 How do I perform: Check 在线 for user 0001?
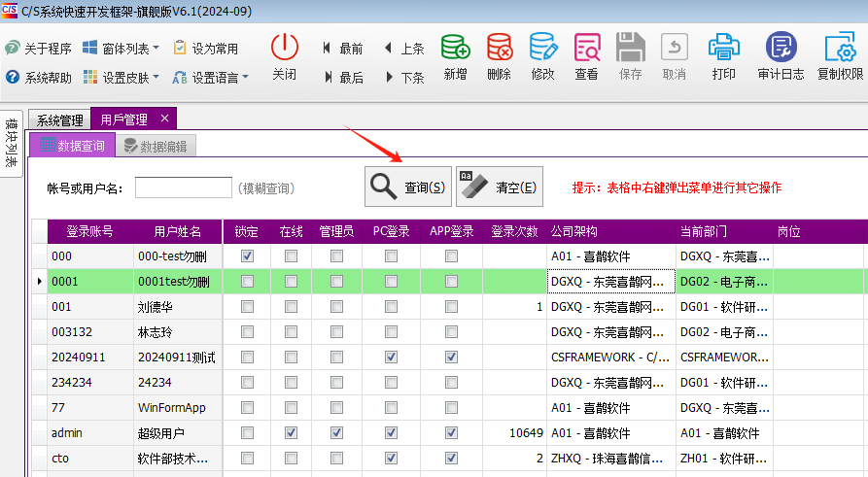click(x=291, y=282)
